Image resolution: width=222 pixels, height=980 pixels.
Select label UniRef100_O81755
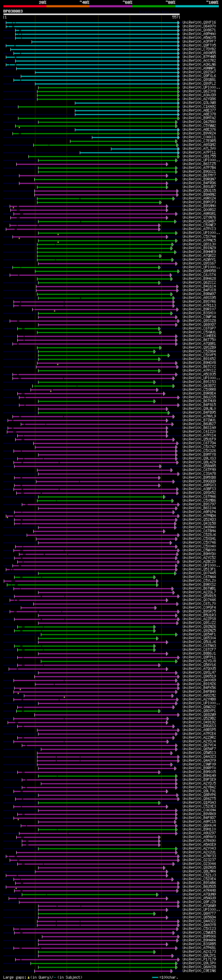point(199,156)
